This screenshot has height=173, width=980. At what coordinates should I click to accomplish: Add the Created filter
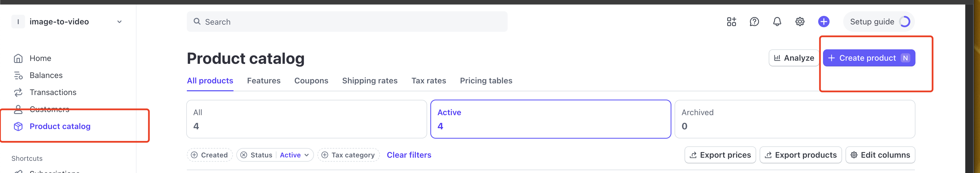(x=210, y=155)
